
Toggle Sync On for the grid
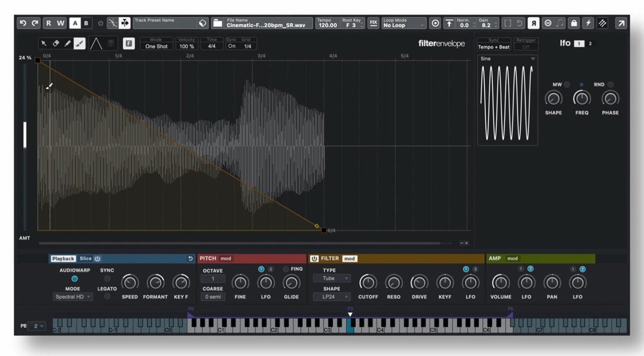(232, 46)
